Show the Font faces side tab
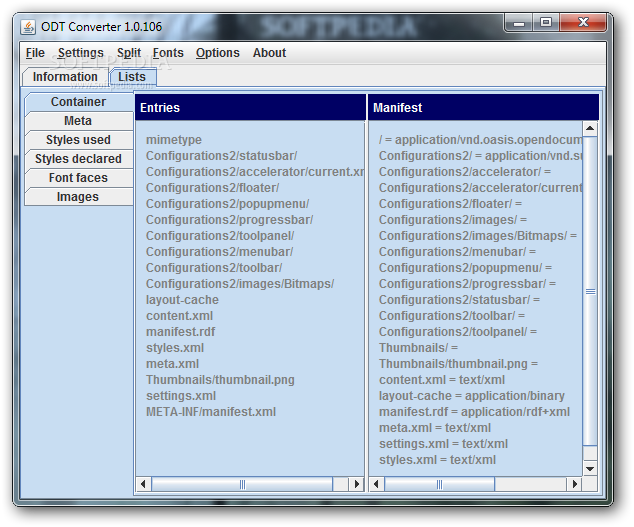This screenshot has width=634, height=527. (78, 178)
